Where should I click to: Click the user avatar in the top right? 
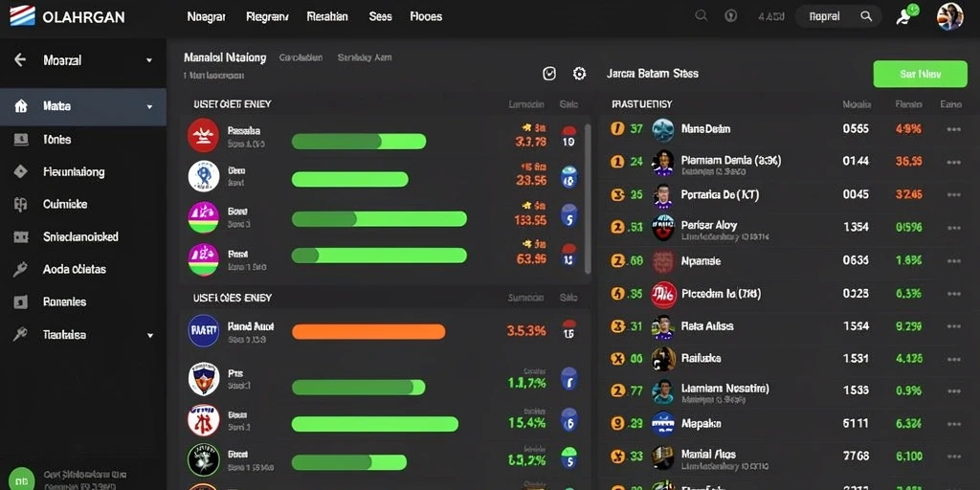coord(949,16)
